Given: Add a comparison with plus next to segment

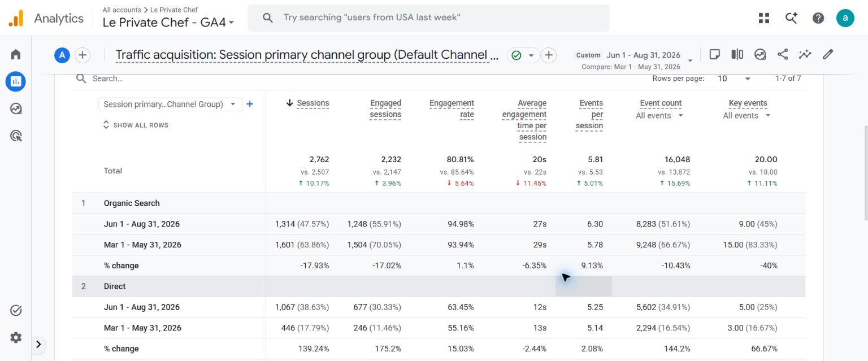Looking at the screenshot, I should coord(83,55).
